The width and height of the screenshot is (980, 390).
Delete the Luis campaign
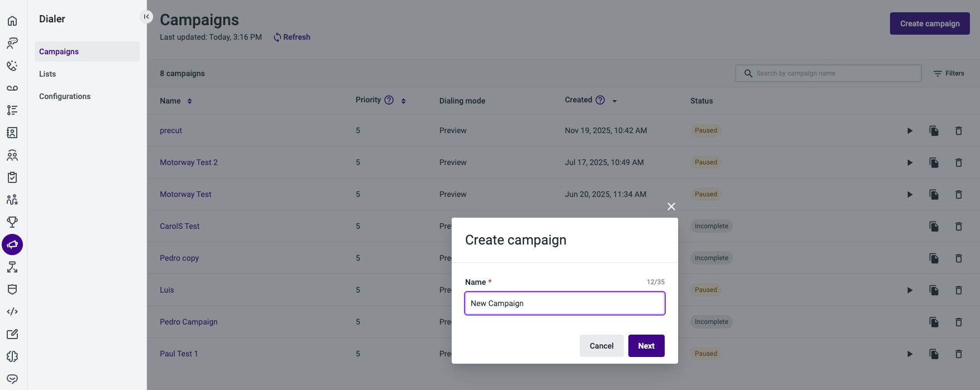click(959, 290)
